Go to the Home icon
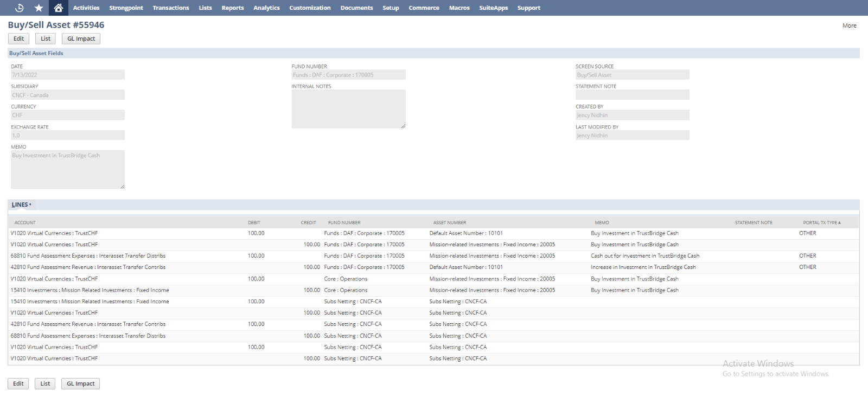The image size is (868, 397). pyautogui.click(x=59, y=8)
